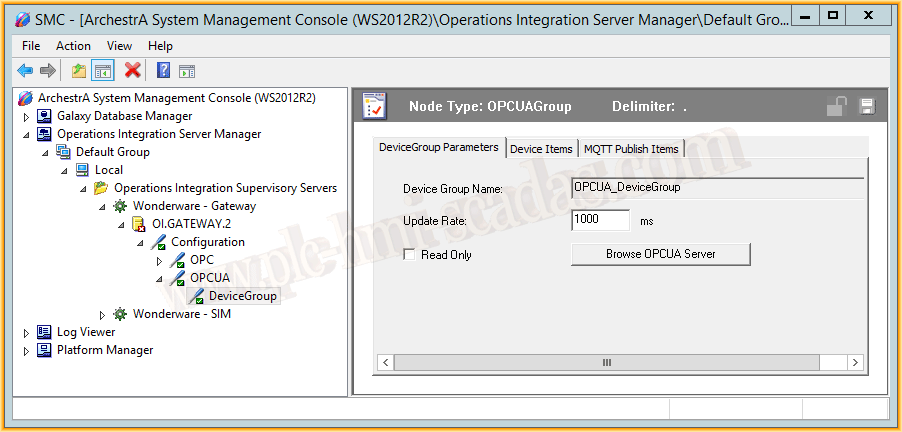The image size is (902, 432).
Task: Expand the Wonderware - SIM node
Action: (x=102, y=314)
